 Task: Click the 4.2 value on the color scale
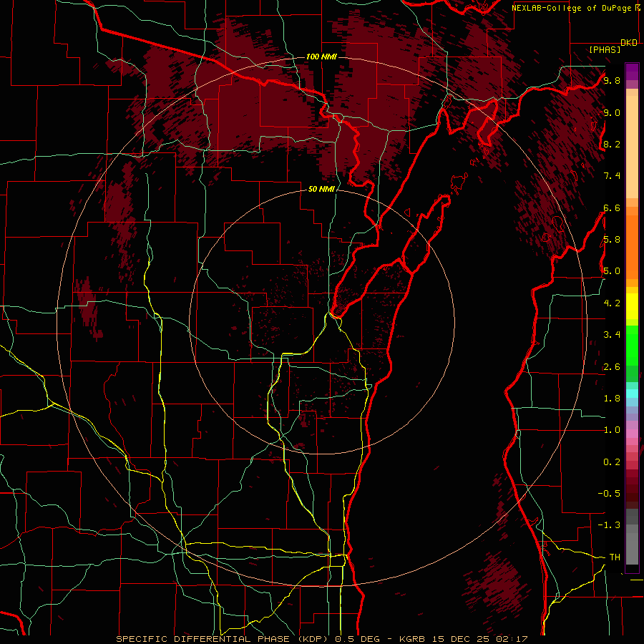coord(612,303)
